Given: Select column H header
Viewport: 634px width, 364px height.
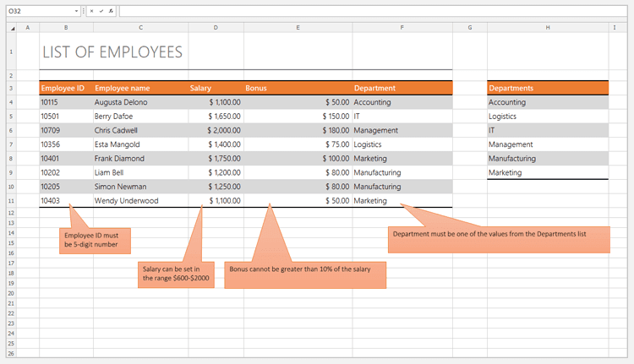Looking at the screenshot, I should point(548,28).
